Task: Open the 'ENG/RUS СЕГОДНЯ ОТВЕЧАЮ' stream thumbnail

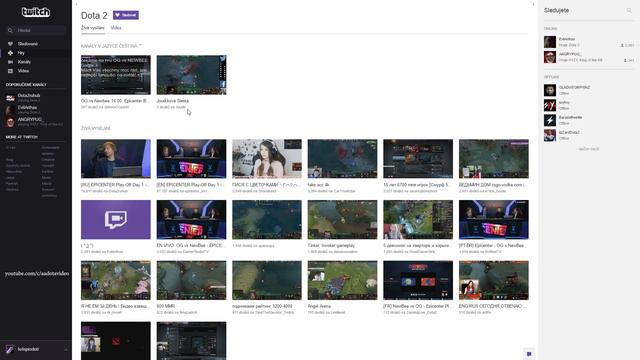Action: [x=493, y=280]
